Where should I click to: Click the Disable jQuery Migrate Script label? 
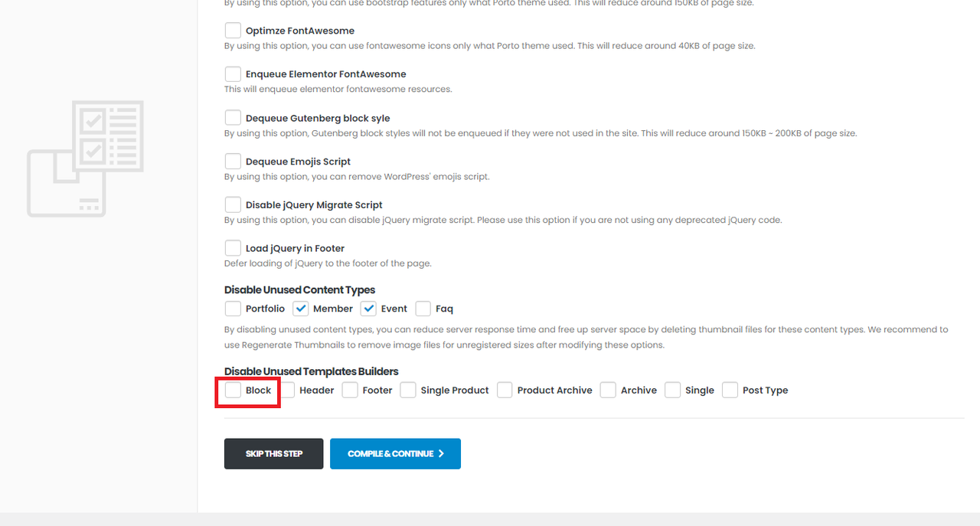tap(314, 204)
